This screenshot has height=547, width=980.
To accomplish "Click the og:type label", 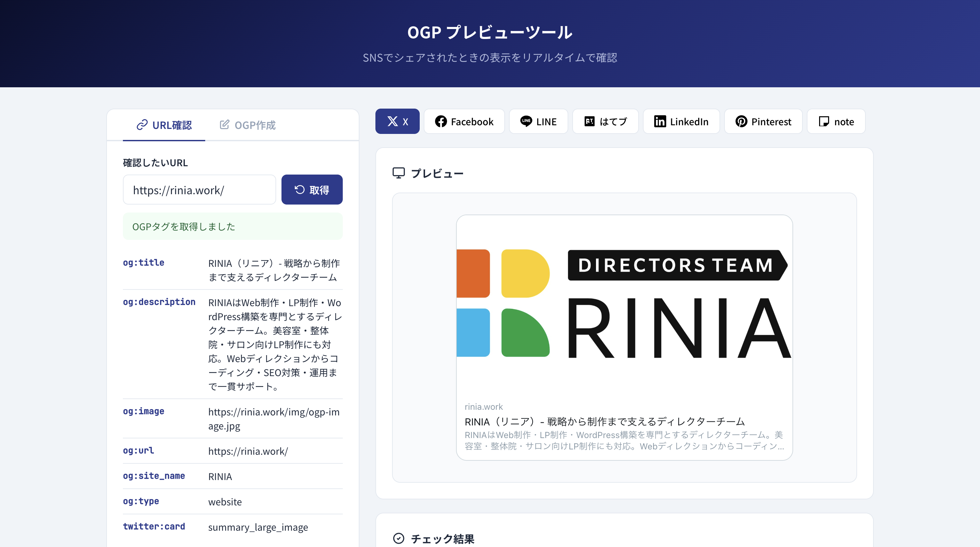I will (141, 501).
